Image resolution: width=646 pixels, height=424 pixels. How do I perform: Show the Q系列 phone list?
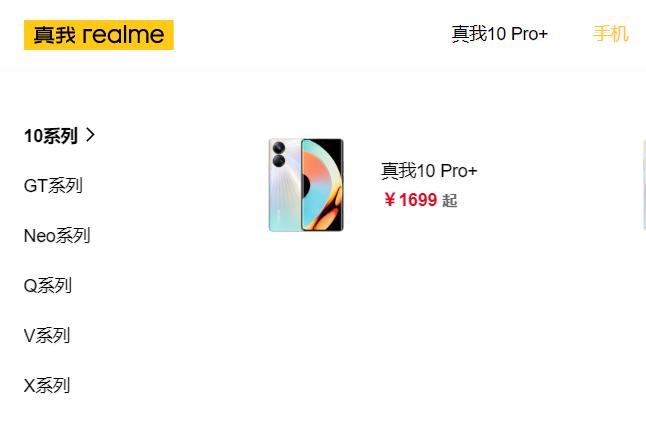point(48,286)
